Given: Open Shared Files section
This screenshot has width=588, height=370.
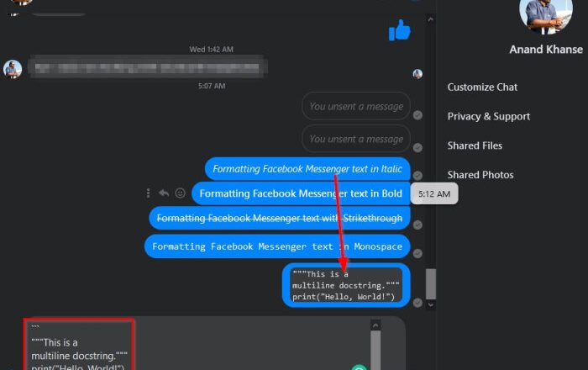Looking at the screenshot, I should [x=475, y=145].
